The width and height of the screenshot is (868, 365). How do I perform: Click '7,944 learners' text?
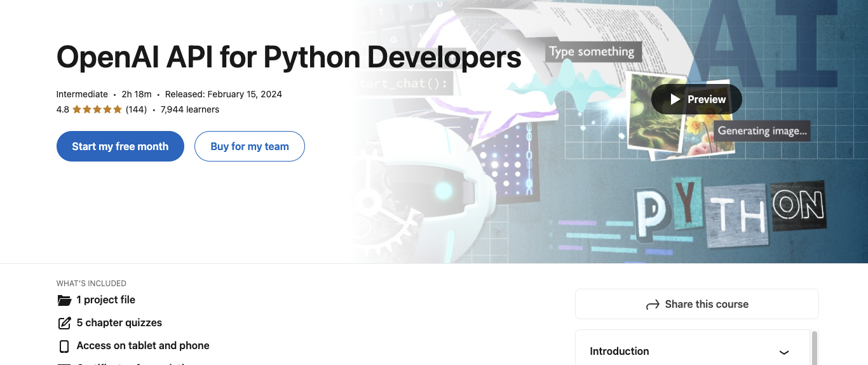(190, 109)
